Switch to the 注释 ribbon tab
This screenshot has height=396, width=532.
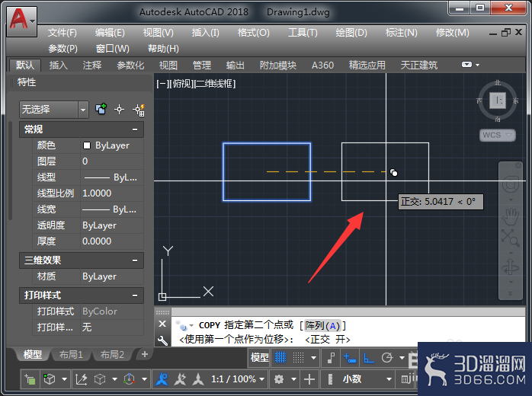click(x=92, y=65)
